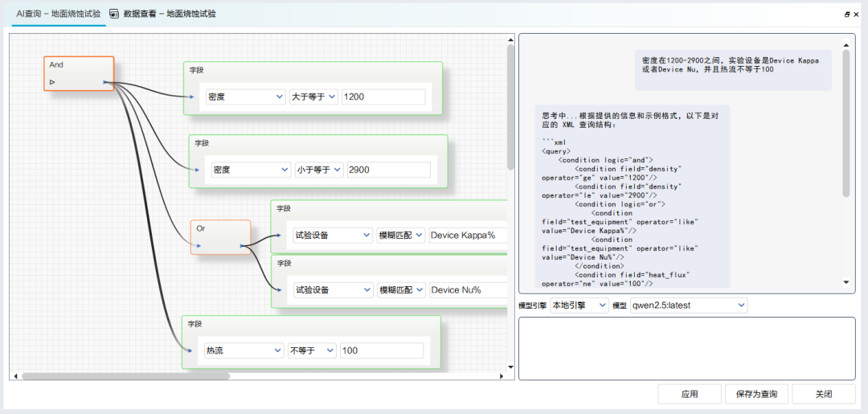Image resolution: width=868 pixels, height=414 pixels.
Task: Click 字段 title of 热流 node
Action: (x=194, y=324)
